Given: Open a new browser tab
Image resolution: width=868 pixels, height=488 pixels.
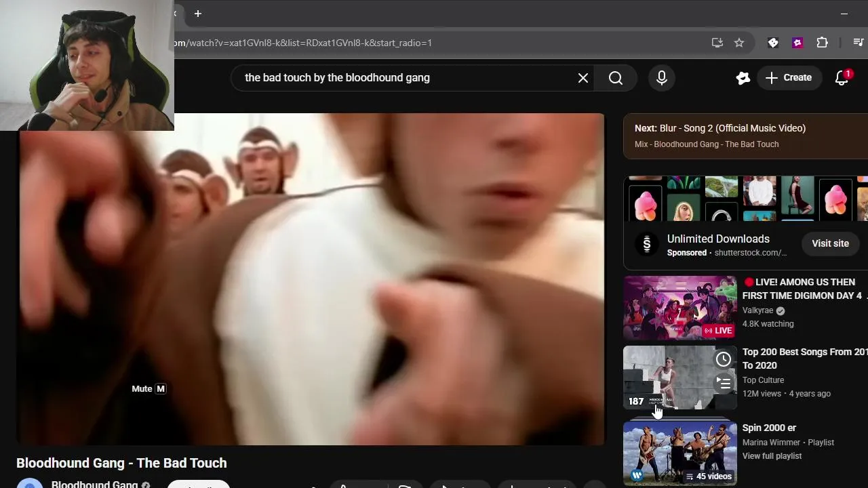Looking at the screenshot, I should tap(198, 14).
